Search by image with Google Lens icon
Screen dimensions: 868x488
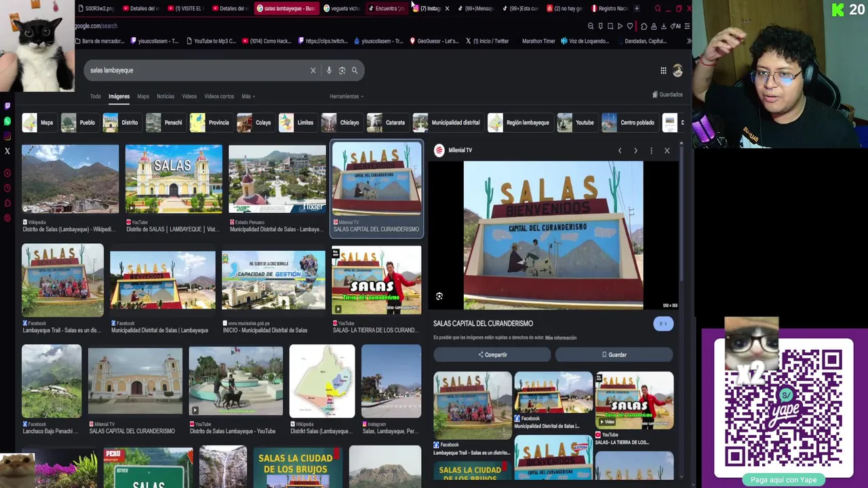tap(342, 70)
